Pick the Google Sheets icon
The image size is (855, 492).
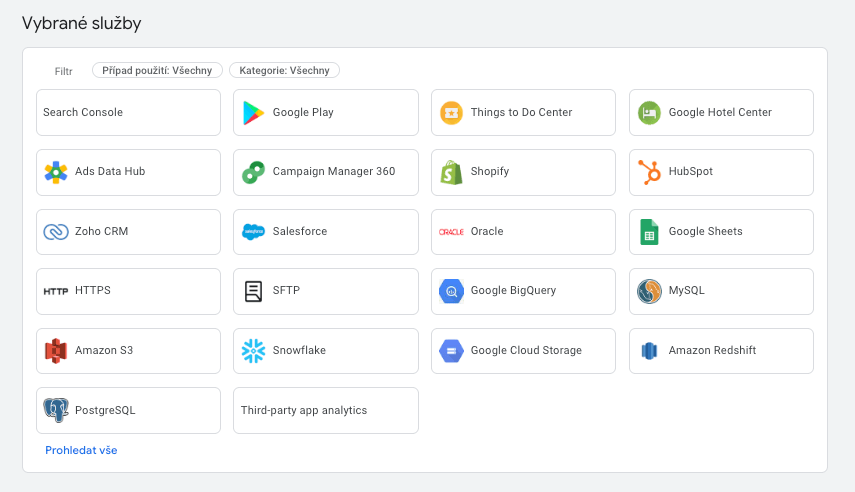pyautogui.click(x=649, y=232)
